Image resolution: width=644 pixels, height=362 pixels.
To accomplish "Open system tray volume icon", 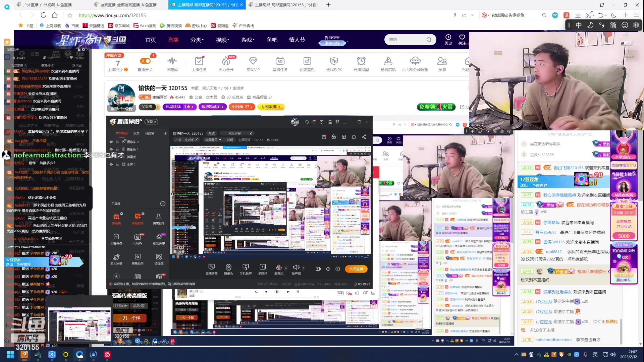I will point(613,355).
